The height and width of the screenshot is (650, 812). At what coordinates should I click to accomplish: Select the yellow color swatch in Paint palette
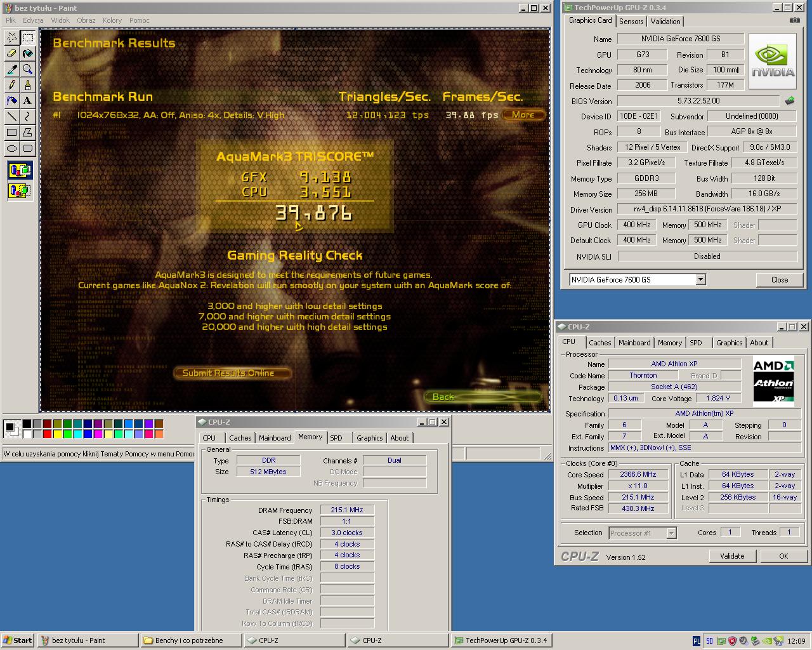pos(58,434)
